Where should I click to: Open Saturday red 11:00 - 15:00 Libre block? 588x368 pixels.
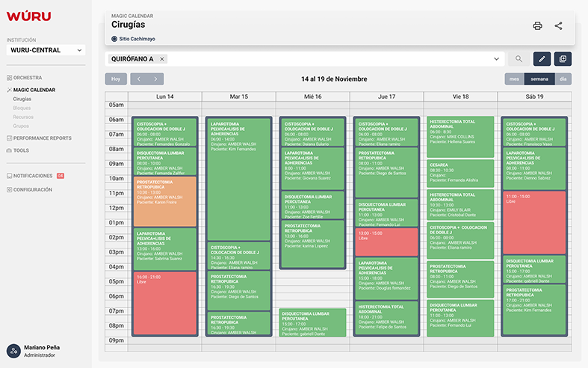(x=534, y=223)
